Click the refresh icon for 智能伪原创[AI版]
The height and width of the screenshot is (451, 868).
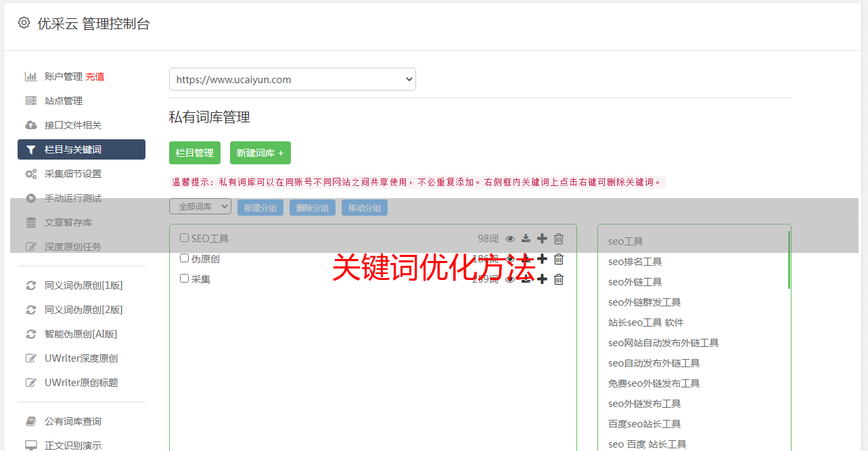(31, 334)
